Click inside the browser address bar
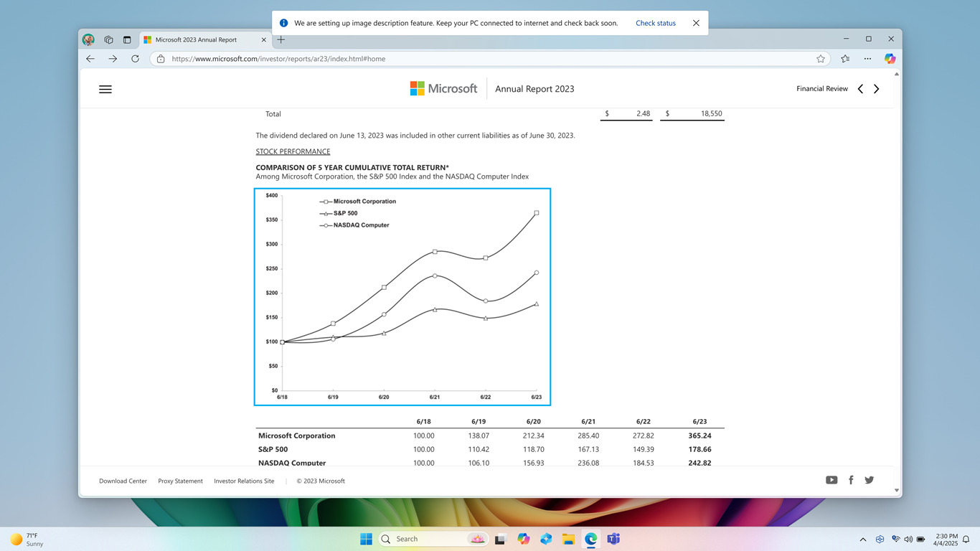 430,58
